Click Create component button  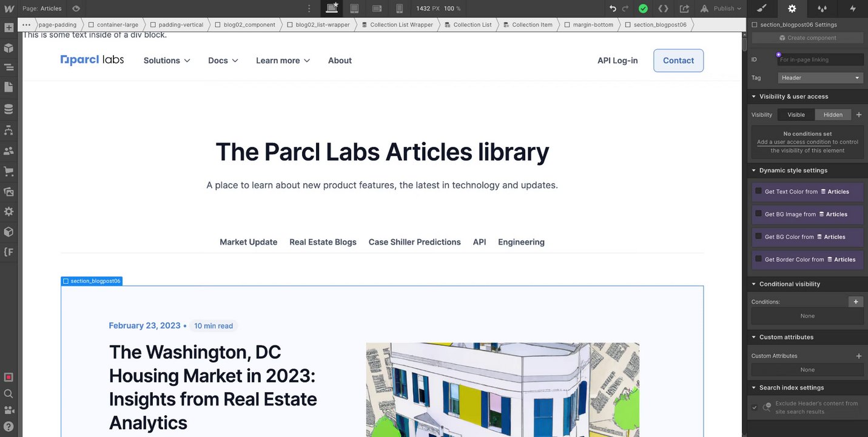807,38
